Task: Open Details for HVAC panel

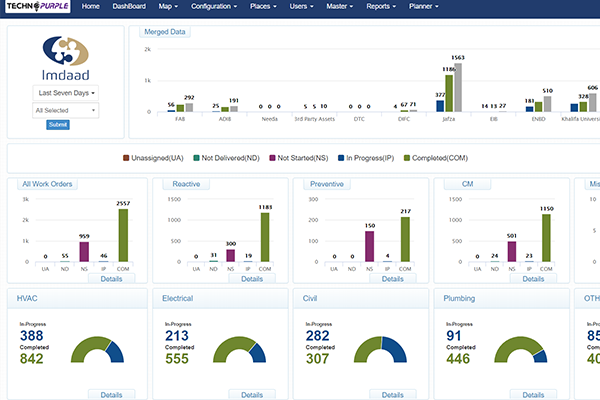Action: (x=111, y=395)
